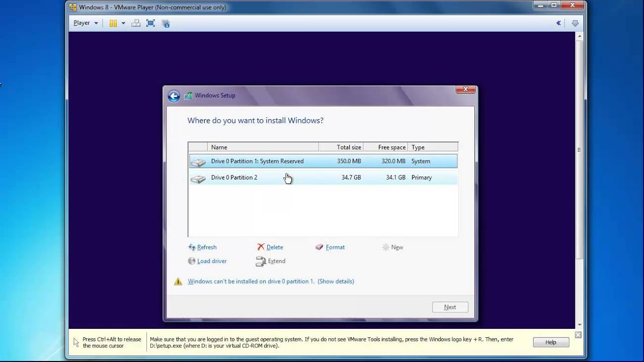The image size is (644, 362).
Task: Select Drive 0 Partition 2 row
Action: (x=323, y=177)
